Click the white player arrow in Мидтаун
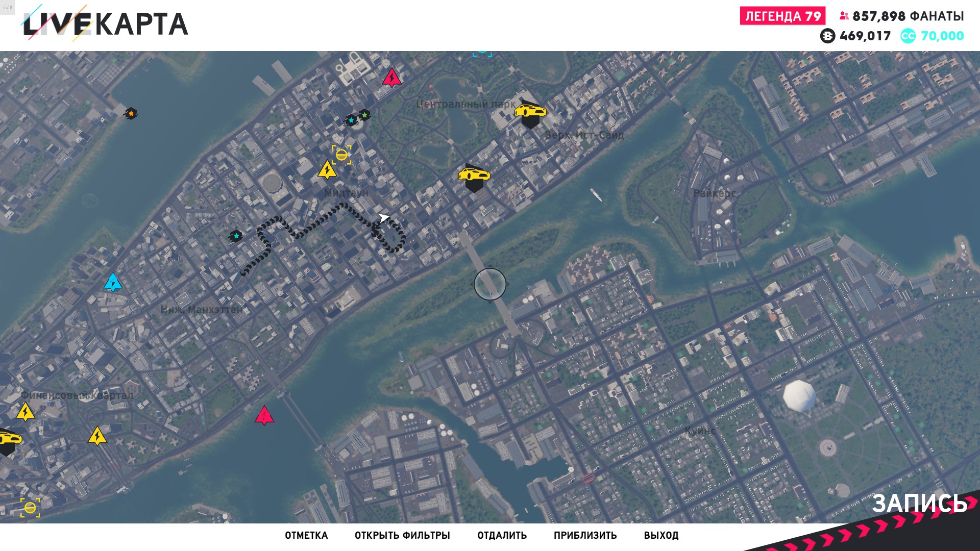Image resolution: width=980 pixels, height=551 pixels. [383, 218]
